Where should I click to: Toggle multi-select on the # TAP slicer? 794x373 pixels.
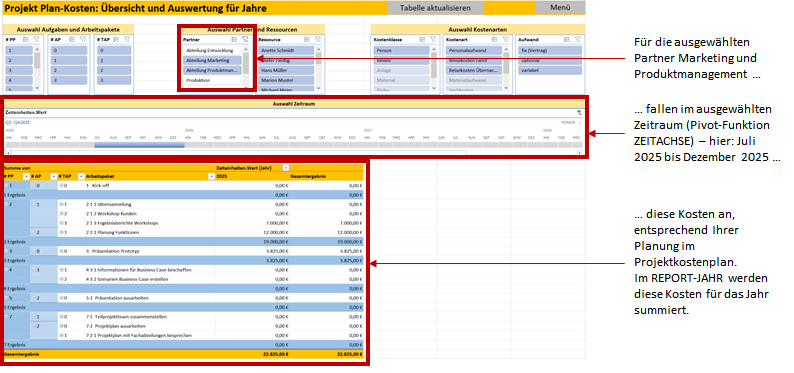(117, 39)
